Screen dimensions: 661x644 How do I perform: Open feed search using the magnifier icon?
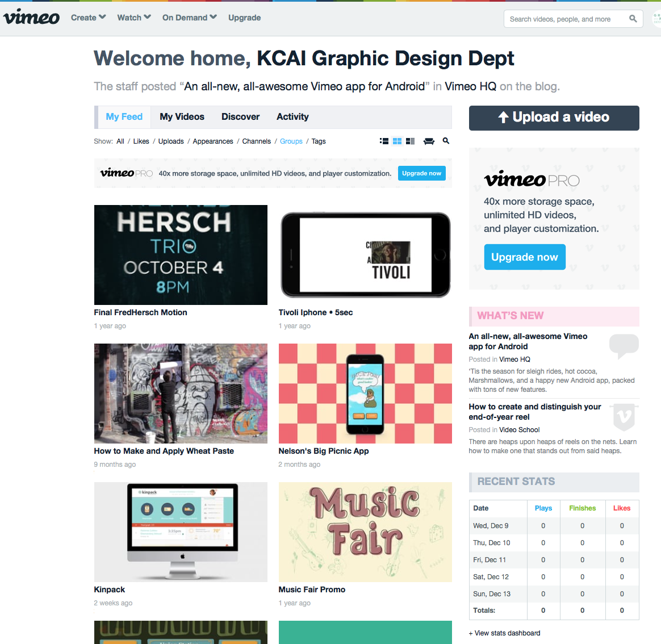[x=446, y=141]
